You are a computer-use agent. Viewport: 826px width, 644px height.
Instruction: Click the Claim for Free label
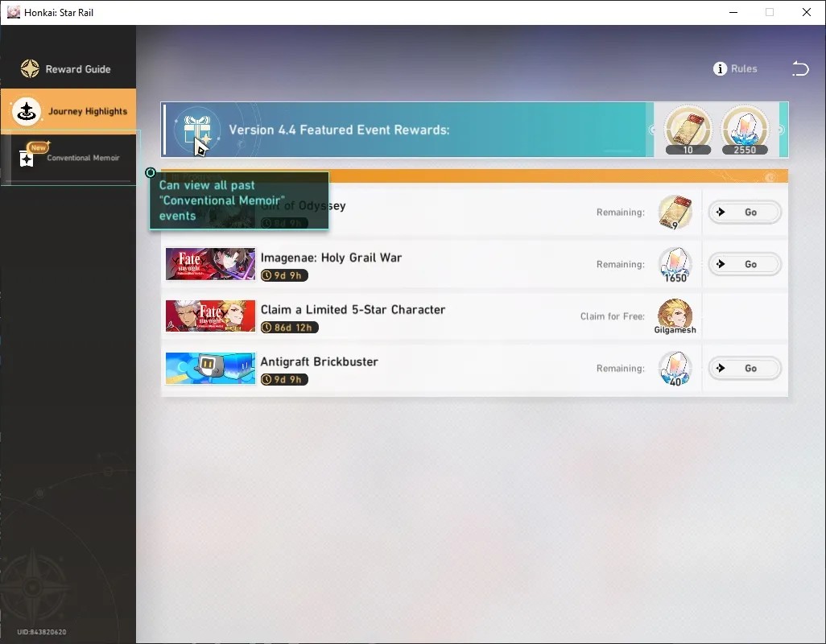pos(612,316)
